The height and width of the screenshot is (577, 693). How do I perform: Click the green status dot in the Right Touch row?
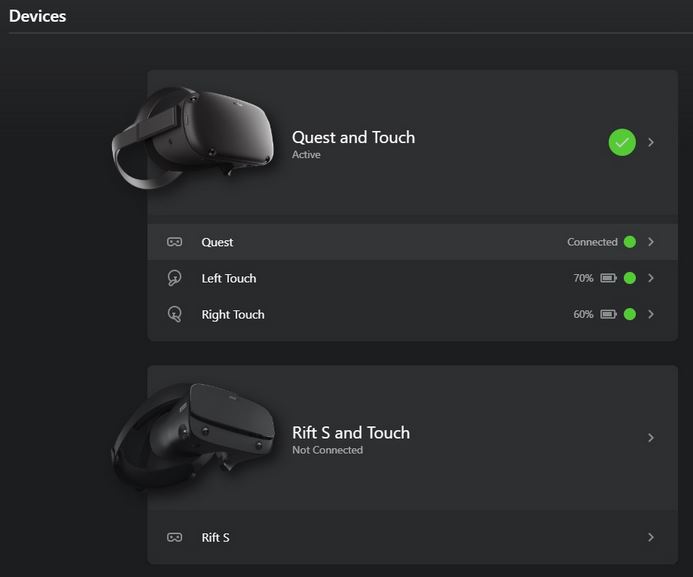coord(630,314)
